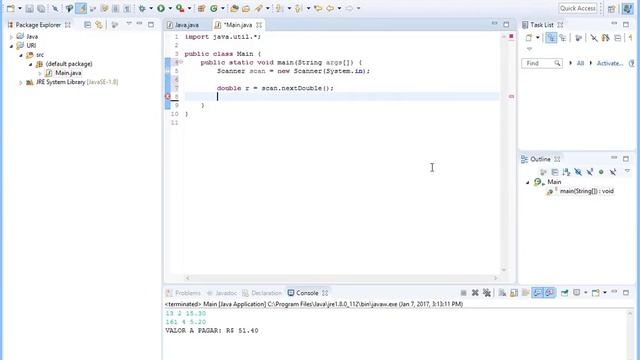Viewport: 640px width, 360px height.
Task: Switch to the Declaration tab
Action: pos(262,293)
